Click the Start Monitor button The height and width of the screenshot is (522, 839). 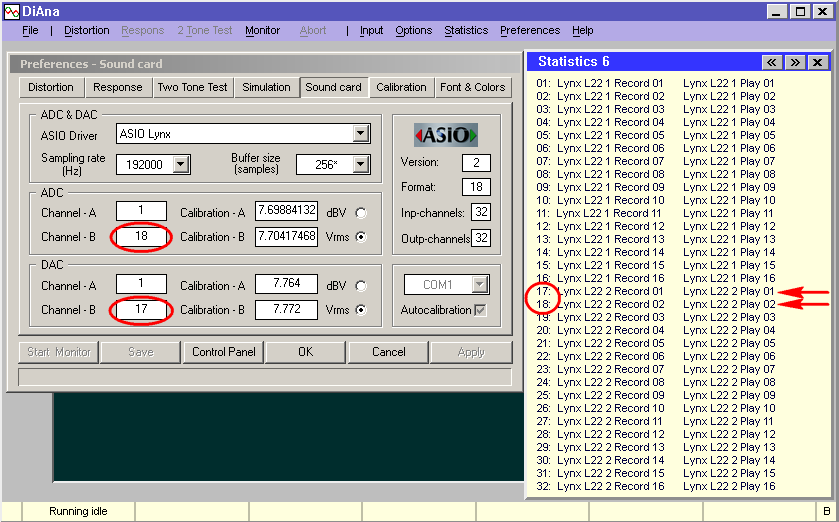pyautogui.click(x=59, y=352)
